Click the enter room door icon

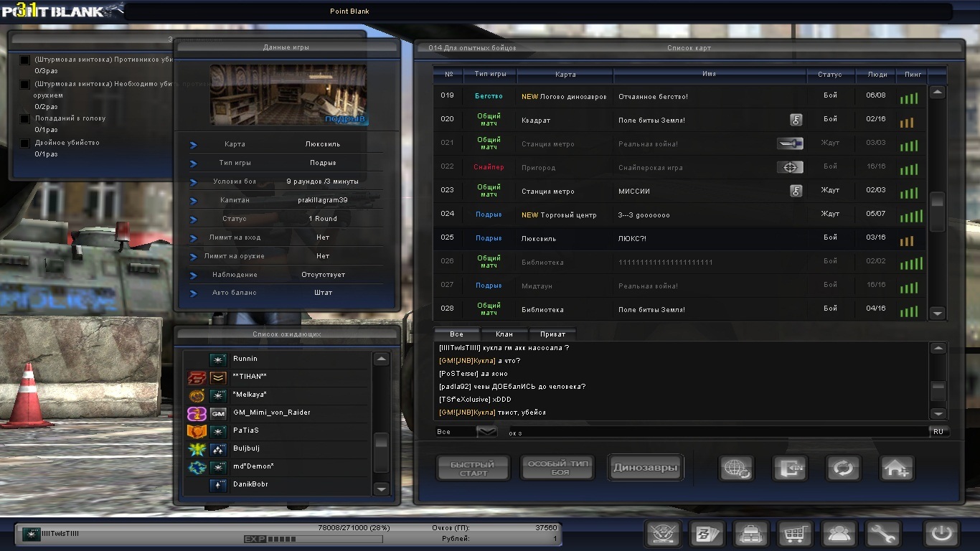790,468
